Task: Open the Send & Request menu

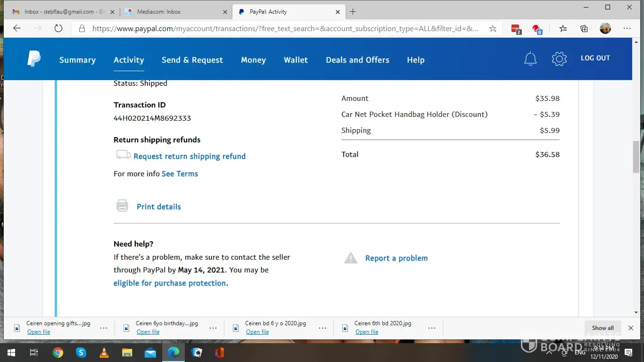Action: tap(192, 60)
